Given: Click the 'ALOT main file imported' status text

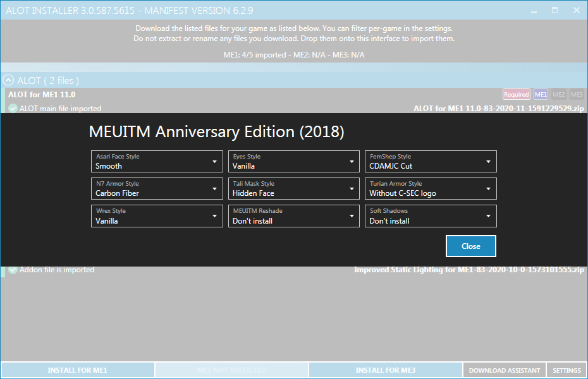Looking at the screenshot, I should [60, 109].
